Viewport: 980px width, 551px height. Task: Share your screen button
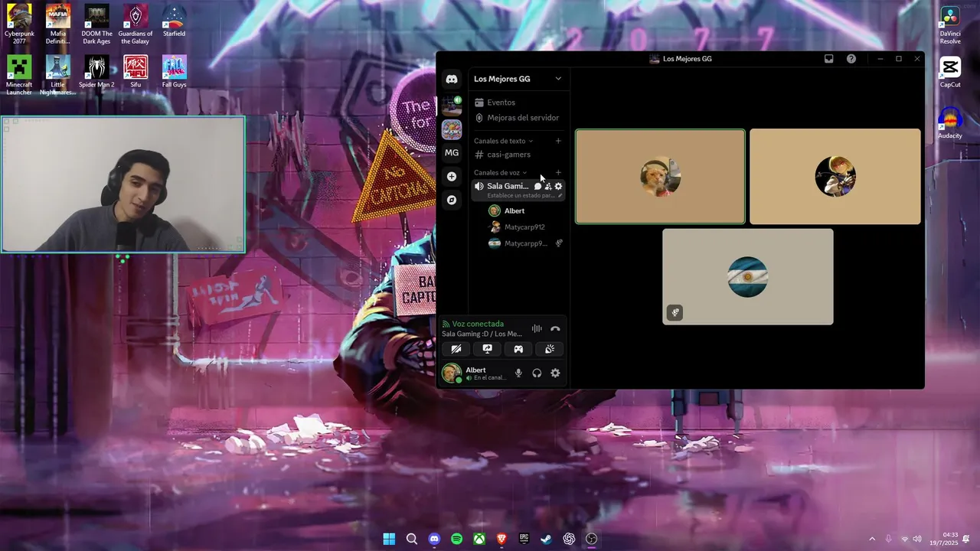[x=488, y=349]
